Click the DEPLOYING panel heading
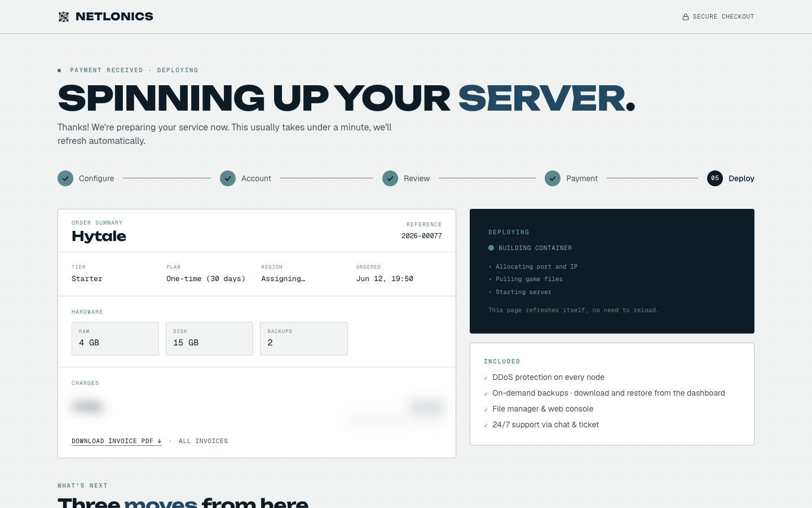Screen dimensions: 812x508 pyautogui.click(x=509, y=233)
